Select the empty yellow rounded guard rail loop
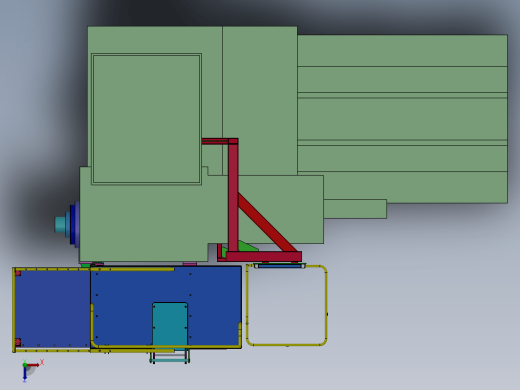520x390 pixels. [x=286, y=306]
